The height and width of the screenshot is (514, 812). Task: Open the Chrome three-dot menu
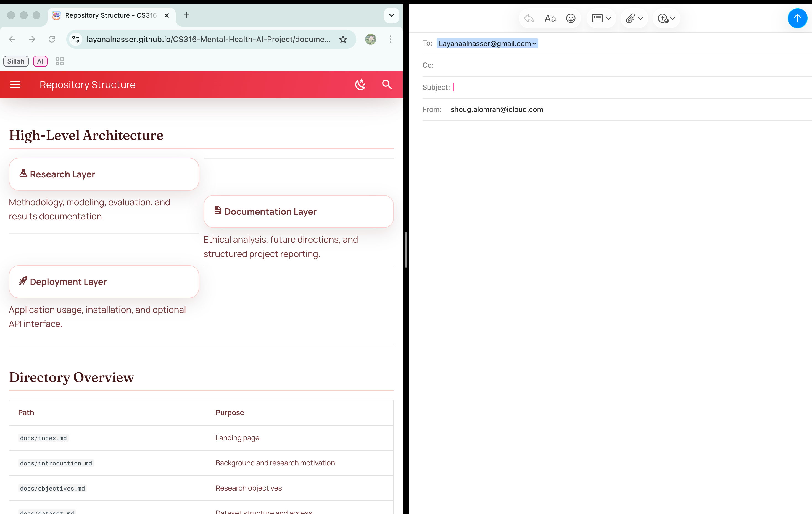[x=391, y=40]
